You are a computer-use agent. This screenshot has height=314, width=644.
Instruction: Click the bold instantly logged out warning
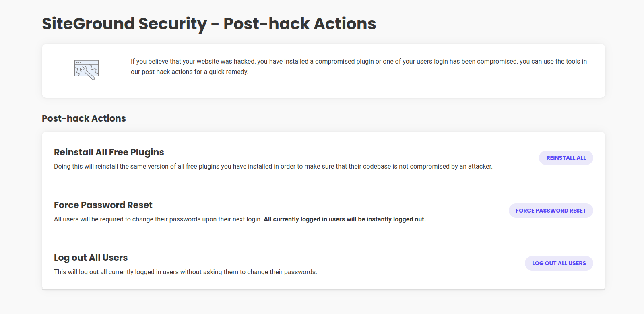(x=345, y=219)
